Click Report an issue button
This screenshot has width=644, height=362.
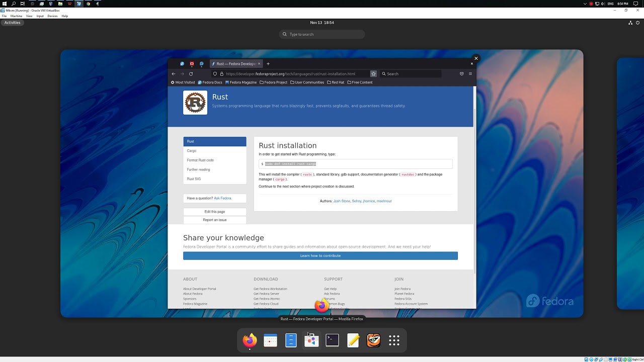pos(215,220)
